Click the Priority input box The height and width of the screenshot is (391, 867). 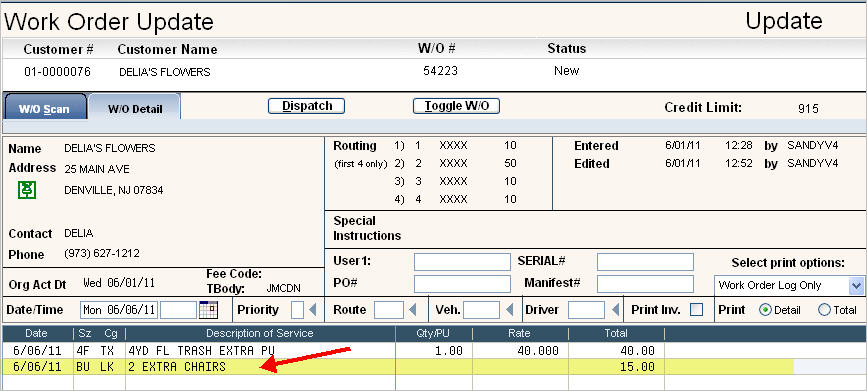click(x=297, y=310)
